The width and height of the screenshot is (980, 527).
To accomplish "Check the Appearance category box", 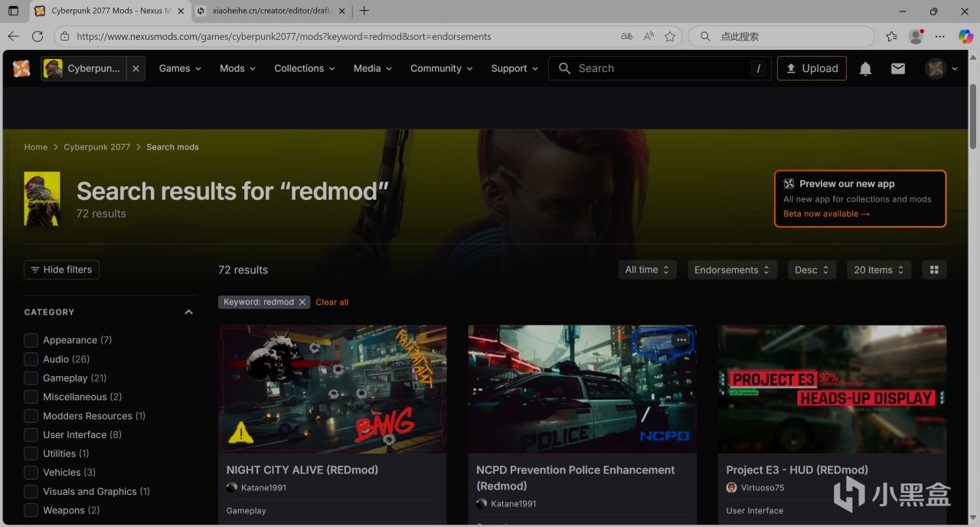I will tap(31, 340).
